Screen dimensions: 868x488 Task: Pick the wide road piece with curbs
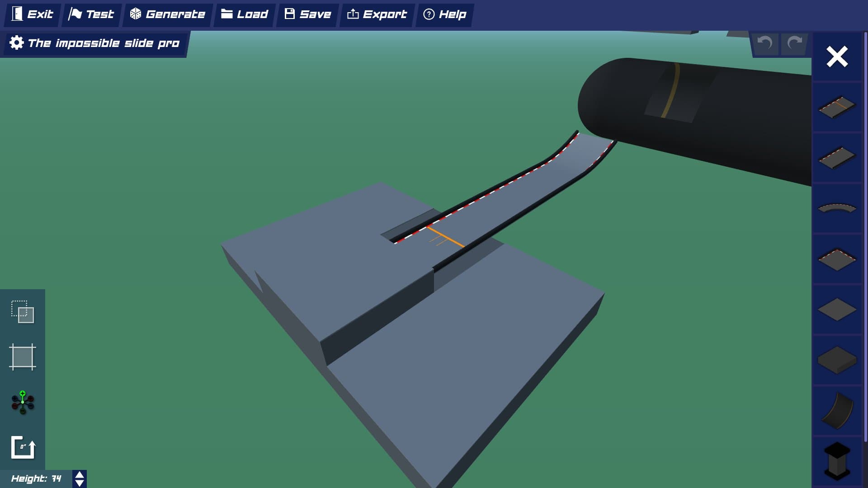point(837,259)
